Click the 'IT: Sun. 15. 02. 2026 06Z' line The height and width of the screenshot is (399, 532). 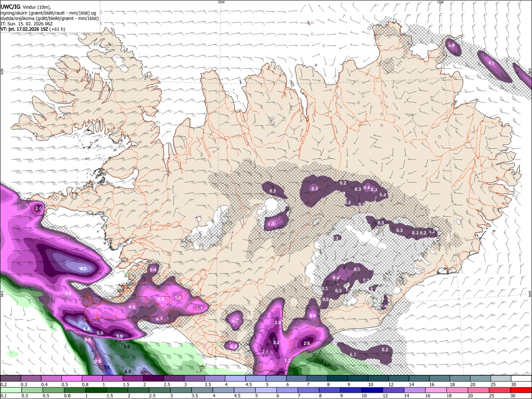[26, 24]
